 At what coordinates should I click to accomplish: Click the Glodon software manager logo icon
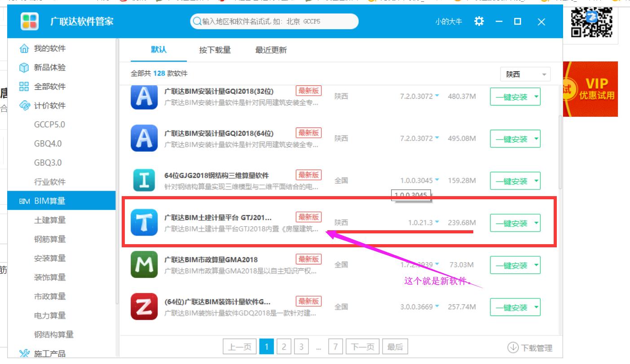[x=30, y=21]
